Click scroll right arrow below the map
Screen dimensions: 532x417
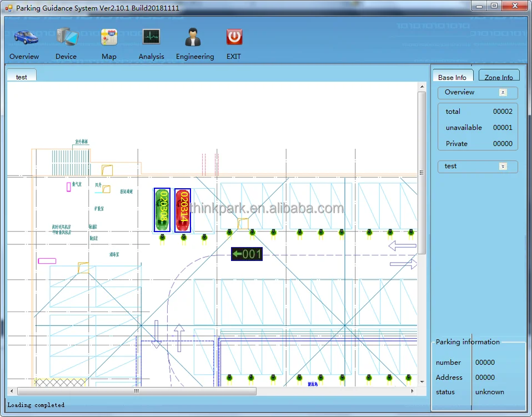click(x=413, y=391)
